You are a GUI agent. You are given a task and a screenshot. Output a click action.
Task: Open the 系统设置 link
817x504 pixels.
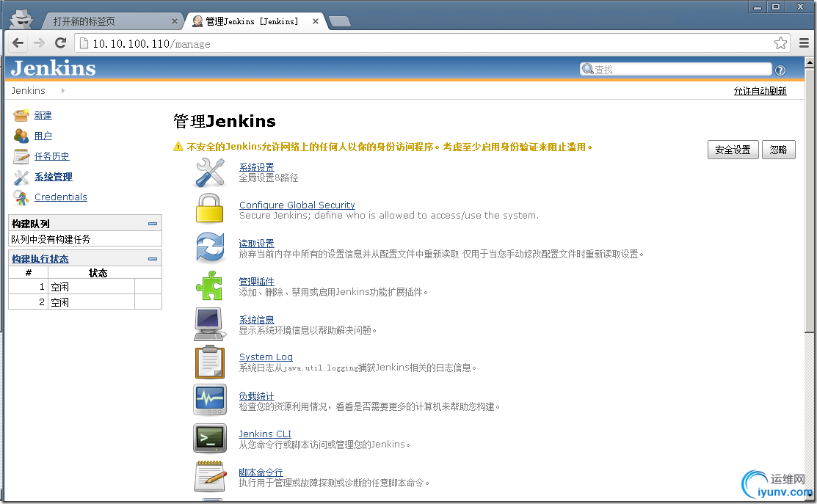[x=256, y=167]
